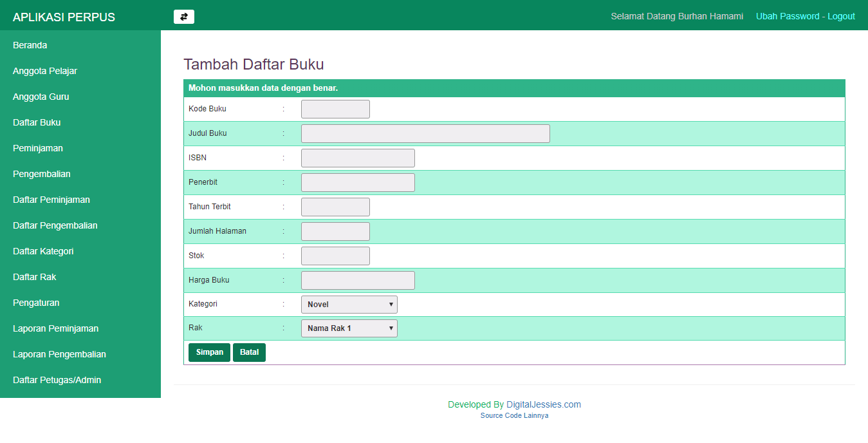Click the sidebar collapse icon in the top bar
This screenshot has width=868, height=443.
click(183, 17)
